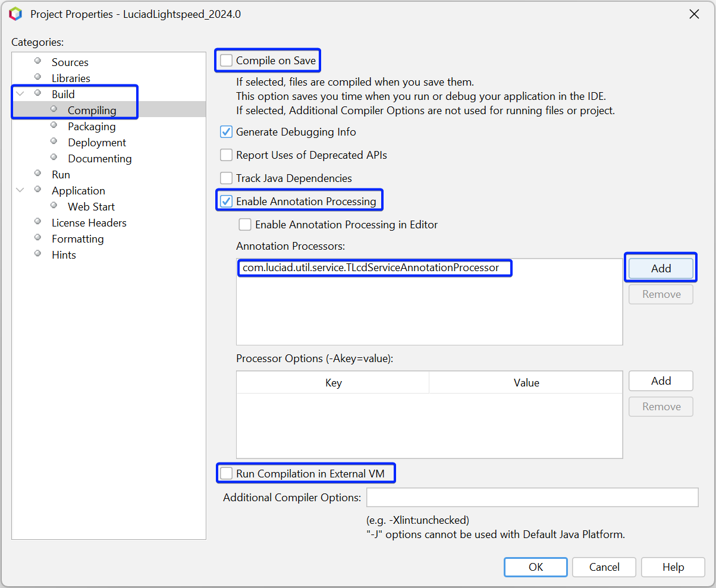Open the Packaging category
This screenshot has width=716, height=588.
(x=92, y=127)
